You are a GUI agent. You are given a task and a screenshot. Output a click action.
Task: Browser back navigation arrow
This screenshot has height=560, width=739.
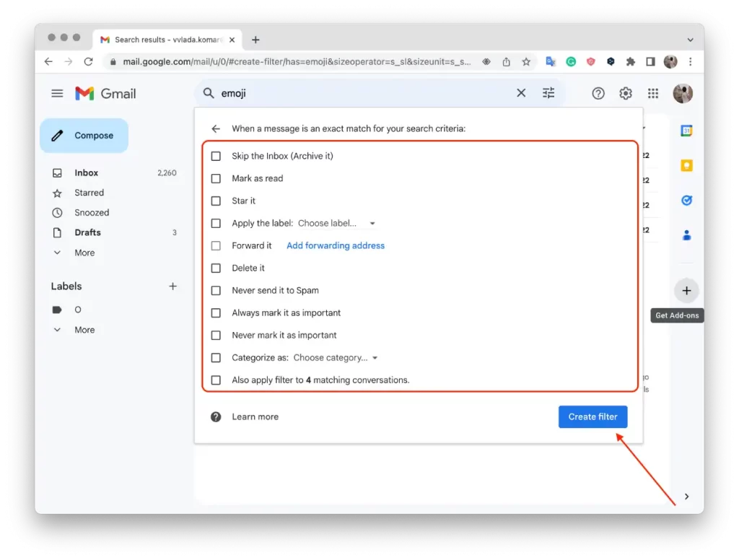pos(48,61)
